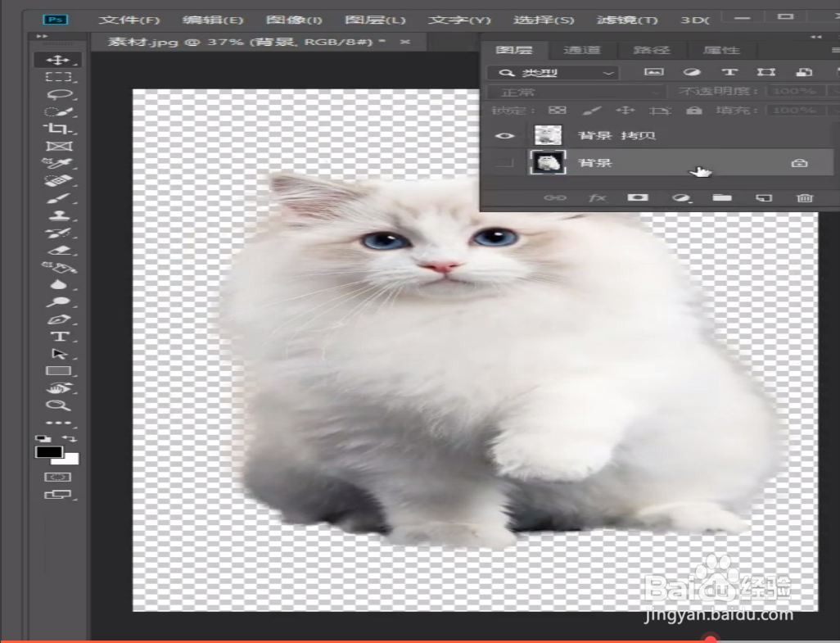Image resolution: width=840 pixels, height=643 pixels.
Task: Lock layer position
Action: click(625, 110)
